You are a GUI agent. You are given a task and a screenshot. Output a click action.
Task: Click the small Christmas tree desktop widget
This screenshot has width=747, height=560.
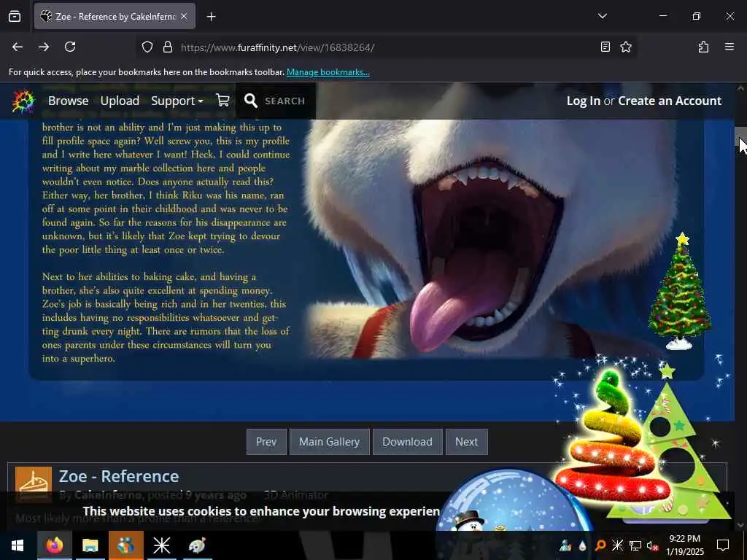(680, 291)
